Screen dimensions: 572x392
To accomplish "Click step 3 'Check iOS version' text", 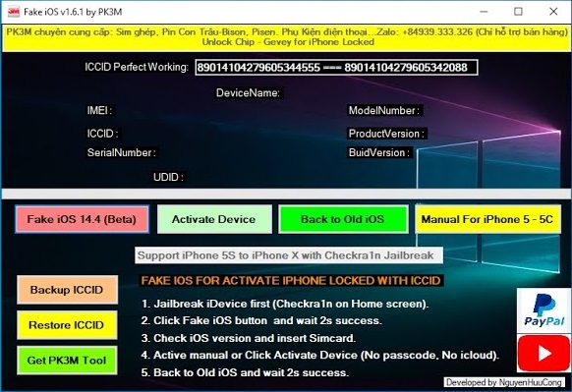I will (x=249, y=338).
